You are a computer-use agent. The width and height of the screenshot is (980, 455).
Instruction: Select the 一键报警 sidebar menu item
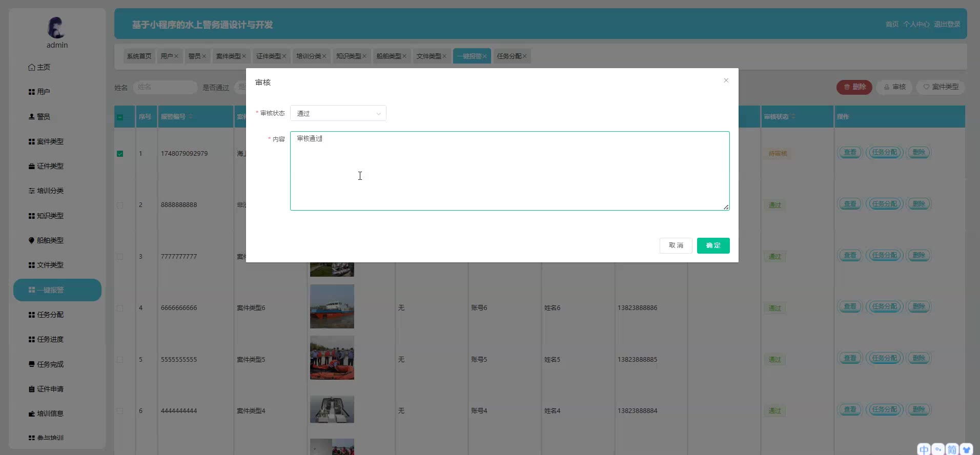[57, 290]
